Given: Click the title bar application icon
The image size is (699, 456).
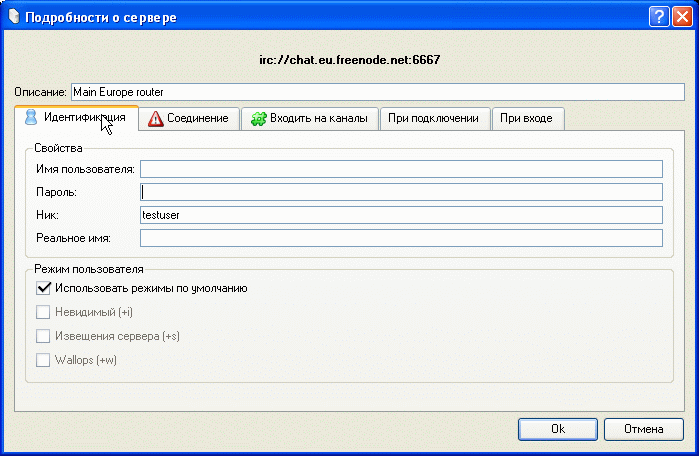Looking at the screenshot, I should pyautogui.click(x=13, y=15).
